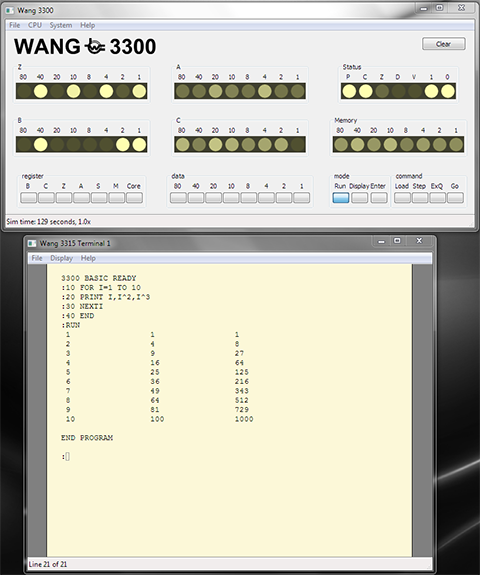The height and width of the screenshot is (575, 480).
Task: Click the value 729 in terminal output
Action: [x=242, y=409]
